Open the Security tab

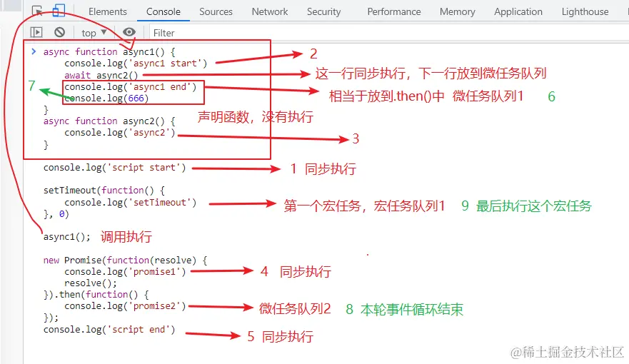pyautogui.click(x=324, y=11)
